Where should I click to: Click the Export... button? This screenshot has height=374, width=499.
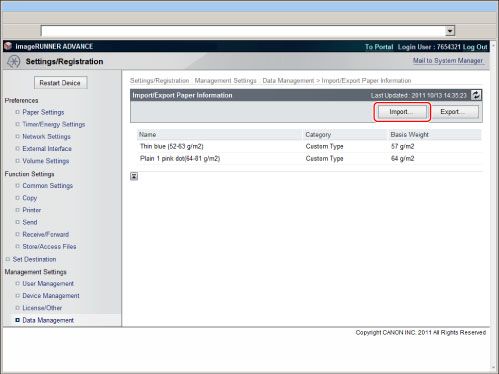click(x=455, y=112)
